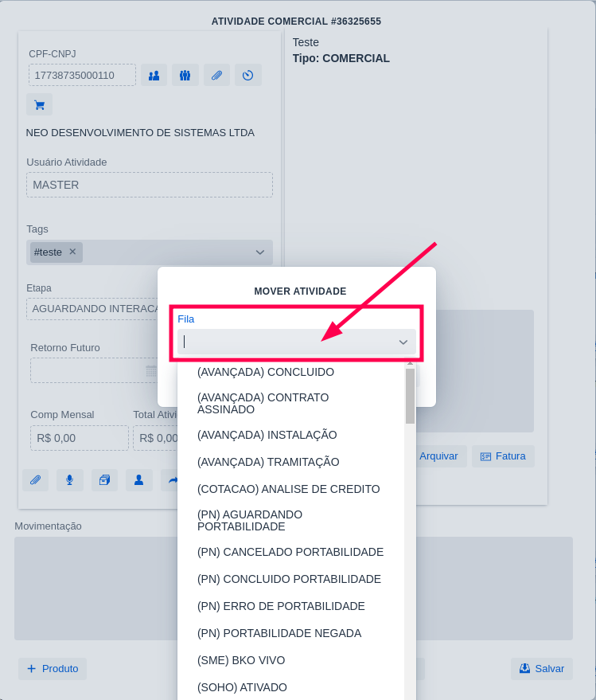Expand the Tags dropdown chevron
This screenshot has width=596, height=700.
click(x=259, y=252)
